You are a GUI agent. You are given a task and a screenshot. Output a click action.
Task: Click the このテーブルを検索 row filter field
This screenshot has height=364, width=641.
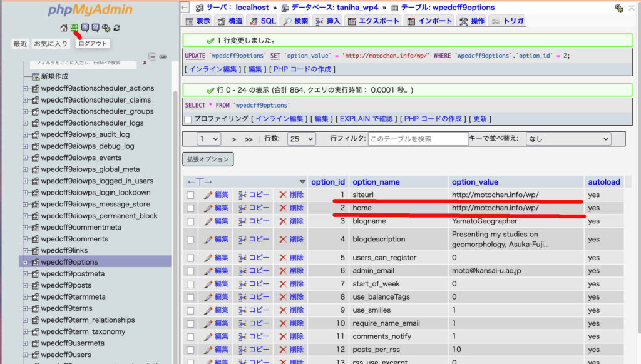(418, 139)
